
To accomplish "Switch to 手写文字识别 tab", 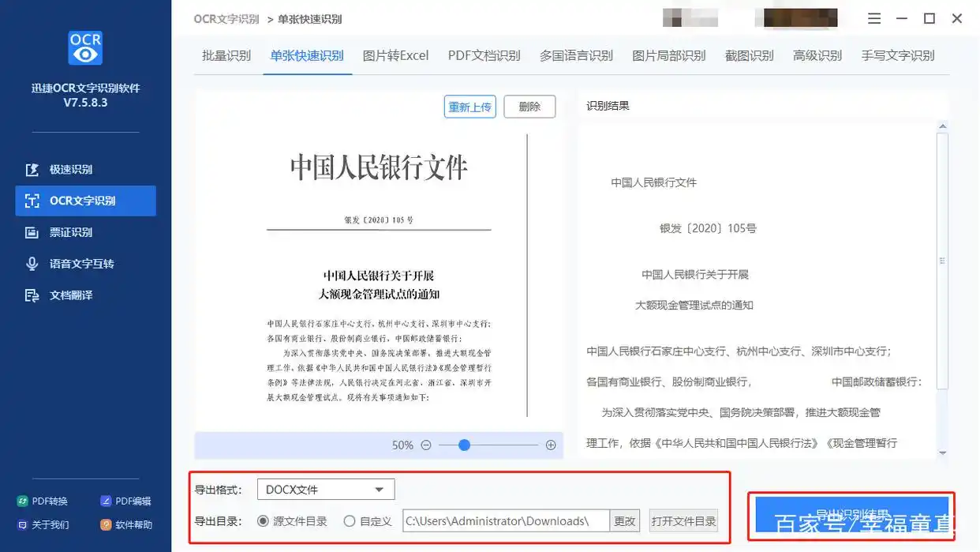I will [898, 55].
